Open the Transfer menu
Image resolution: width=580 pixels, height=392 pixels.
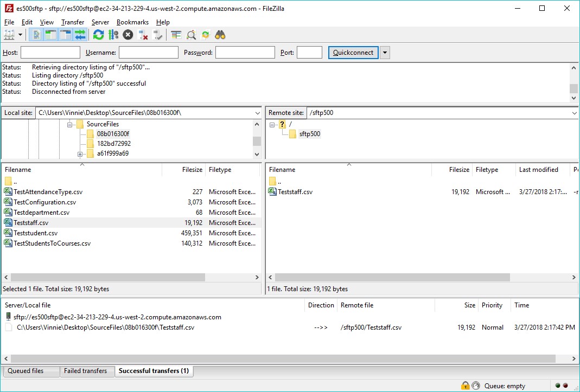tap(73, 22)
